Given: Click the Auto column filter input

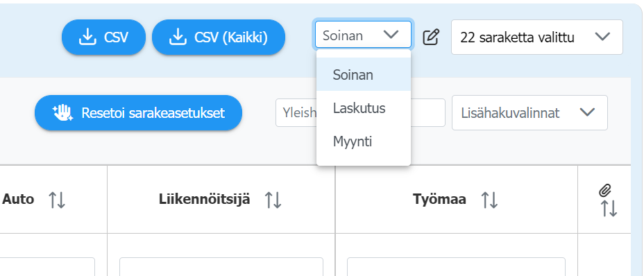Looking at the screenshot, I should tap(47, 266).
